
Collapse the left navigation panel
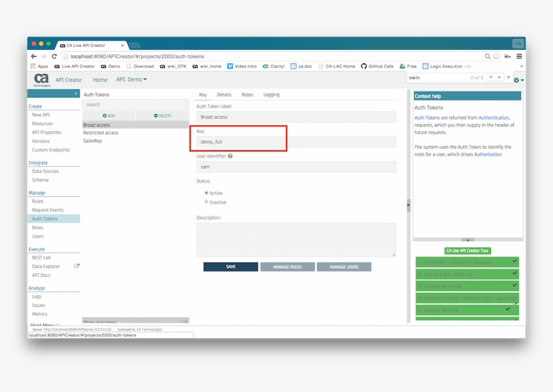point(76,94)
